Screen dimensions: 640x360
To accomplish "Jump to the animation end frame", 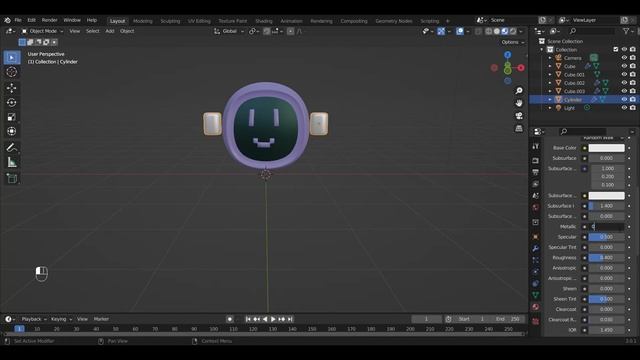I will (290, 319).
